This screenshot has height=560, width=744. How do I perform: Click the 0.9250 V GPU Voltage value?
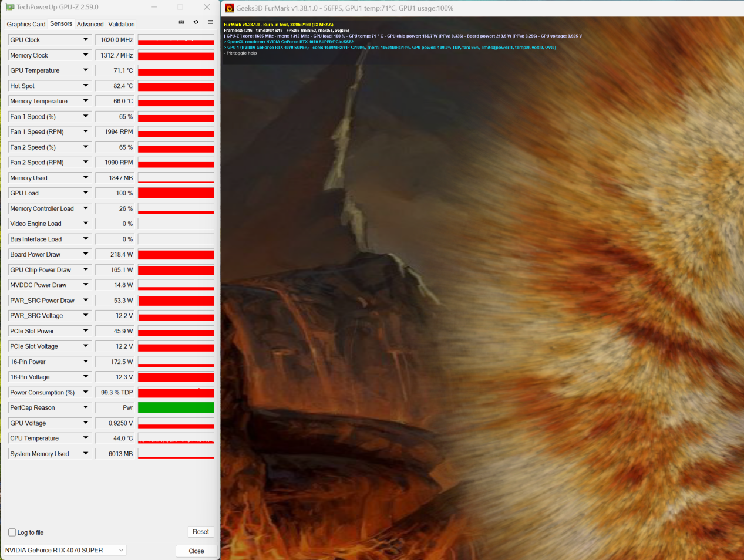tap(116, 423)
